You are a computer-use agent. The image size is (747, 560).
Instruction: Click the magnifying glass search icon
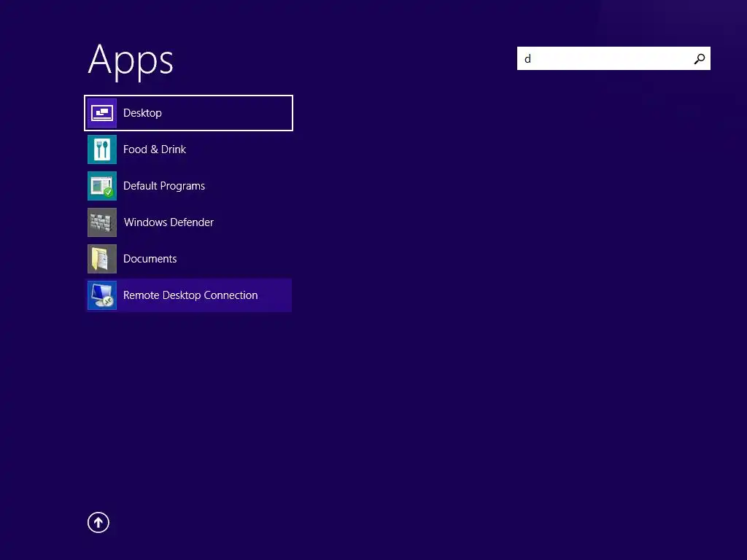(x=700, y=58)
